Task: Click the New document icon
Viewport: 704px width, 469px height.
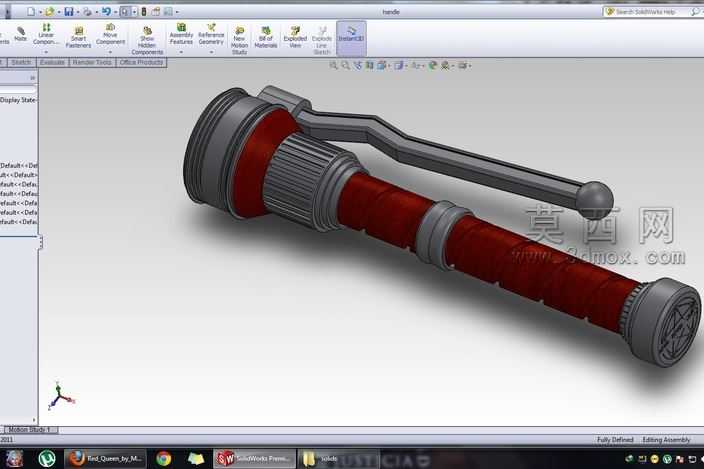Action: [x=31, y=12]
